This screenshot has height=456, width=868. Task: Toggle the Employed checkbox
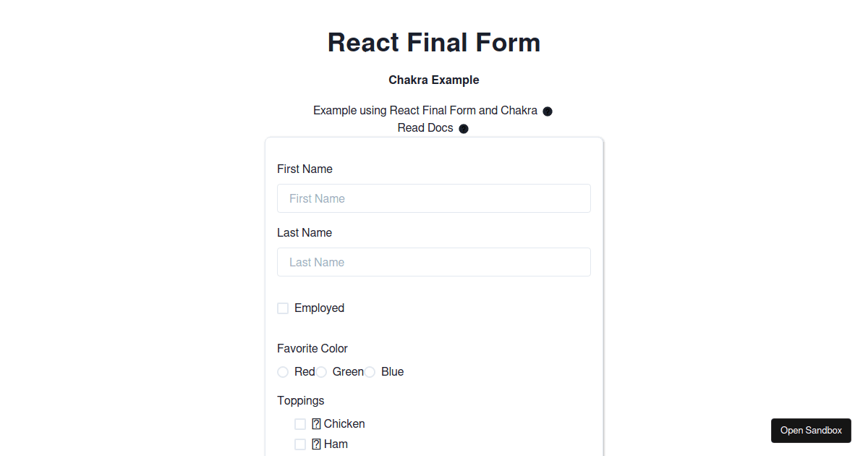coord(282,308)
